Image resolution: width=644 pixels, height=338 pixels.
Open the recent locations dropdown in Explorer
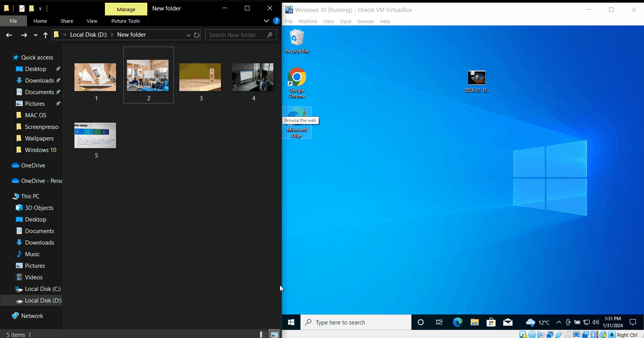pos(35,35)
